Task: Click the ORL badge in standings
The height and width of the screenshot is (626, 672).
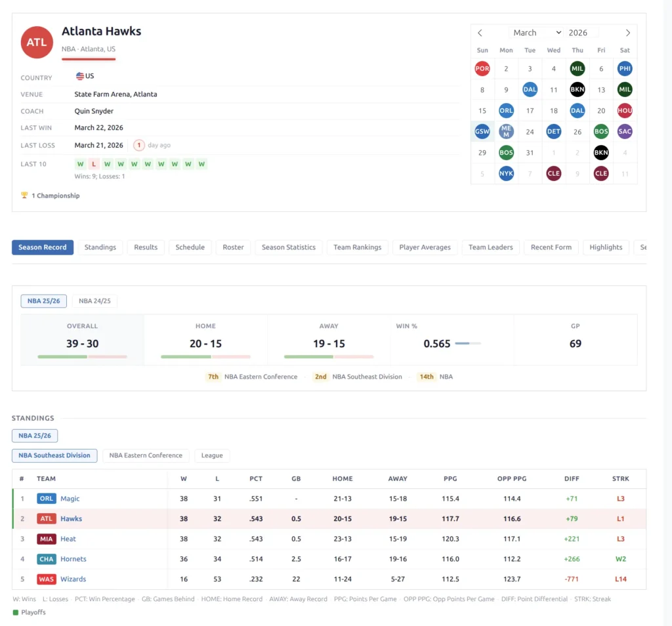Action: pos(47,499)
